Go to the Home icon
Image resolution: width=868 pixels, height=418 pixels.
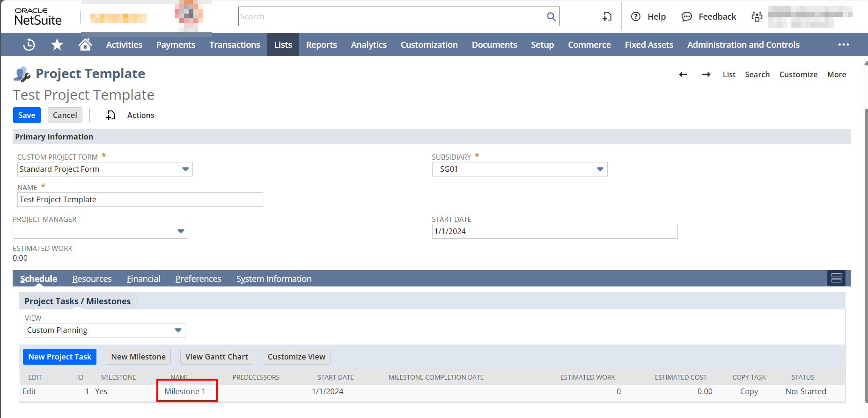pos(85,45)
